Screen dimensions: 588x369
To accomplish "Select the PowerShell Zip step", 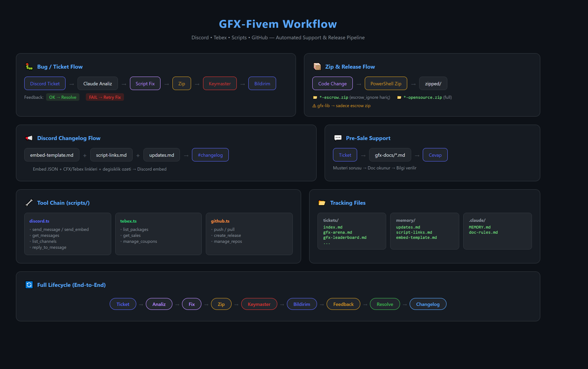I will click(386, 84).
